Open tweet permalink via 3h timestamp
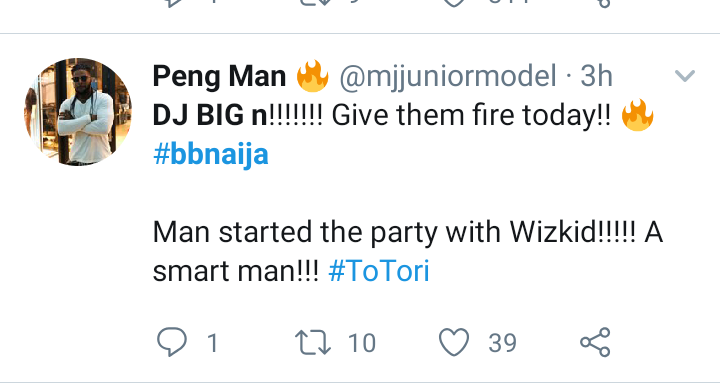The height and width of the screenshot is (386, 720). 596,76
